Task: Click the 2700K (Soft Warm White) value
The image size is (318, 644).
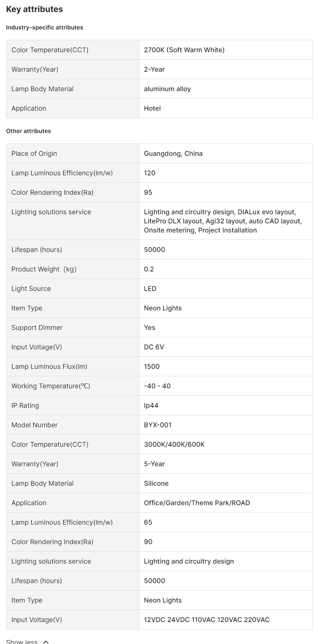Action: tap(184, 50)
